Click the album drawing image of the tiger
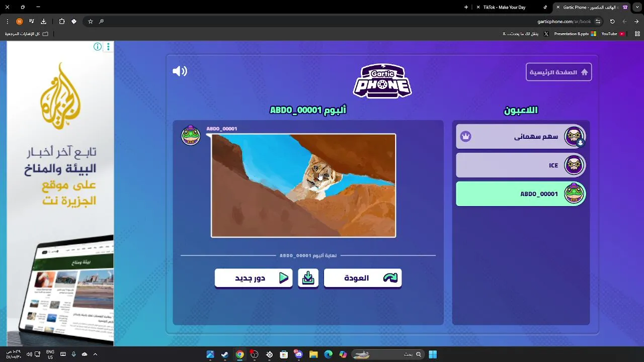 (303, 185)
